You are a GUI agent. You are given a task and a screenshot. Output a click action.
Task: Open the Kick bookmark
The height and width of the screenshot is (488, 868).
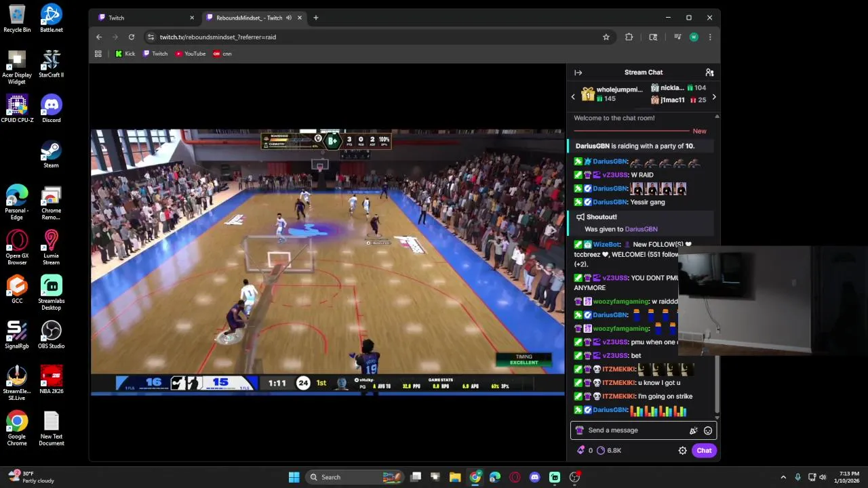coord(125,54)
